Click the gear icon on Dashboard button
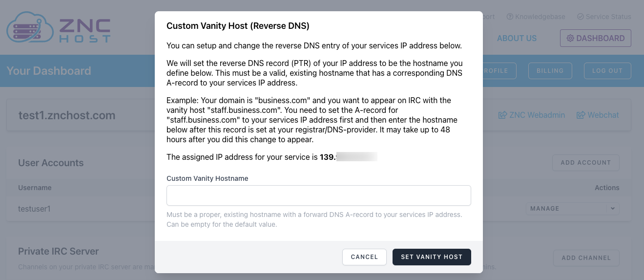 point(570,38)
